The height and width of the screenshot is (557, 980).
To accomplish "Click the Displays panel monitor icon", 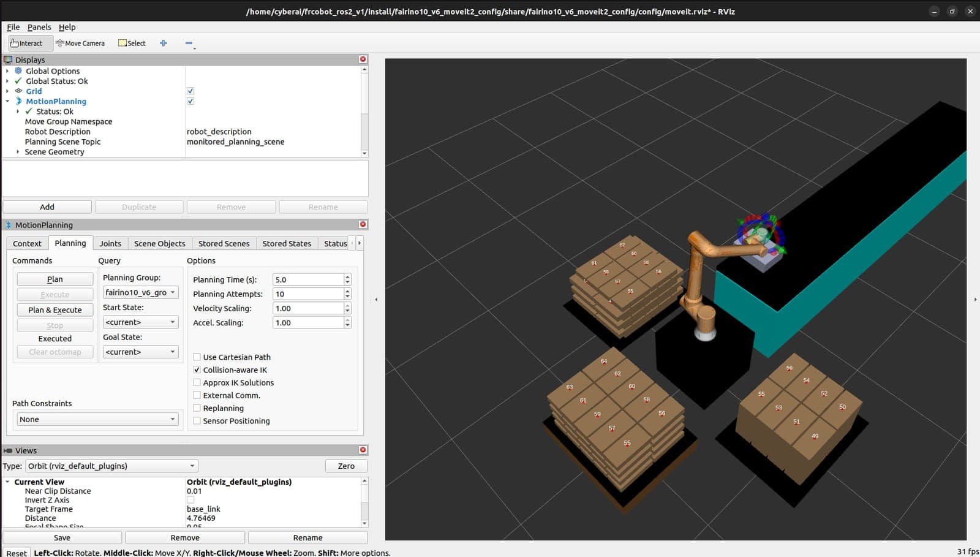I will 8,59.
